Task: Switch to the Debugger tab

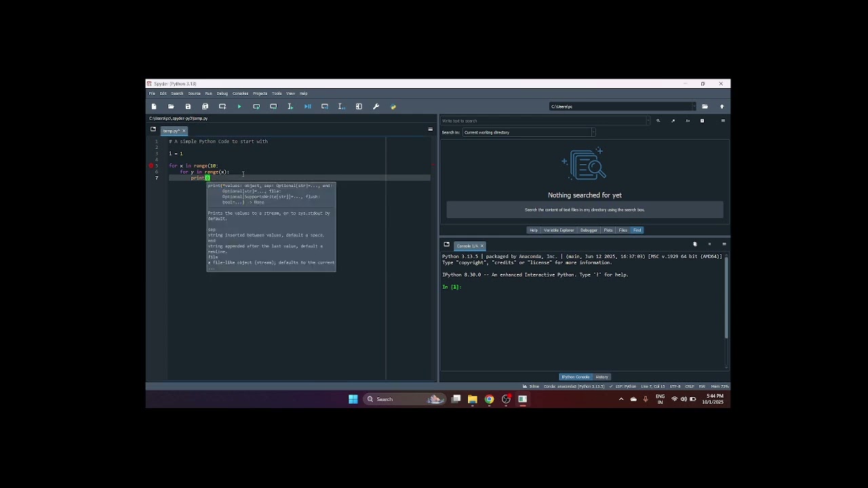Action: (589, 230)
